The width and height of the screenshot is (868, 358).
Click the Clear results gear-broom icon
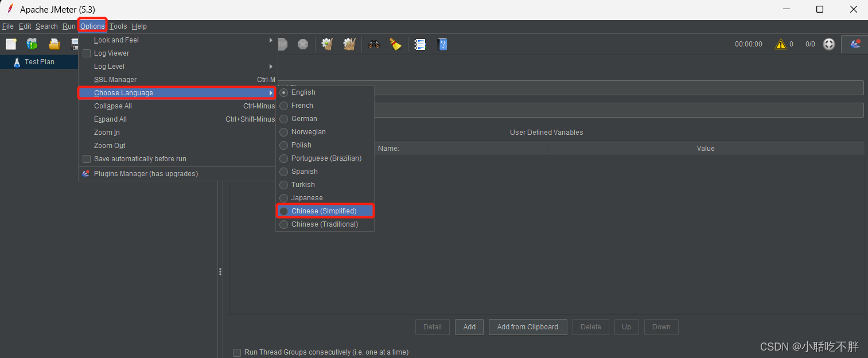coord(327,44)
